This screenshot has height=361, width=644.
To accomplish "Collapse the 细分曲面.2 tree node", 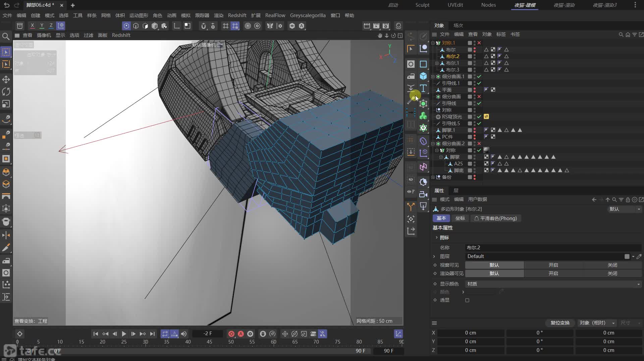I will 433,144.
